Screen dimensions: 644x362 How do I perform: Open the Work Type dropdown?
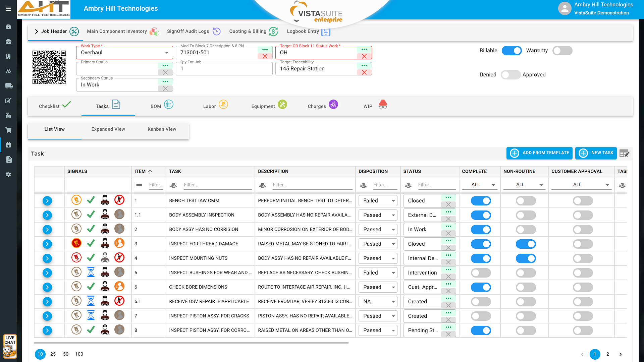(x=124, y=53)
